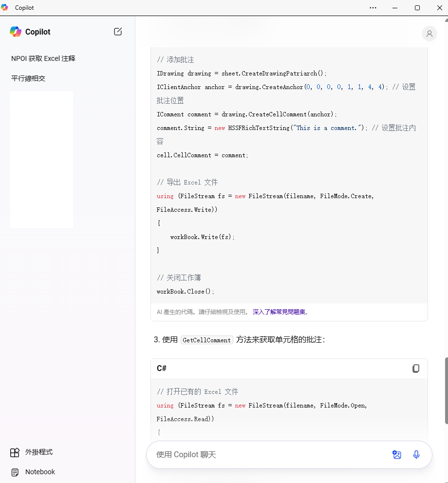Click the Copilot app icon in the title bar
This screenshot has height=483, width=448.
click(x=4, y=7)
